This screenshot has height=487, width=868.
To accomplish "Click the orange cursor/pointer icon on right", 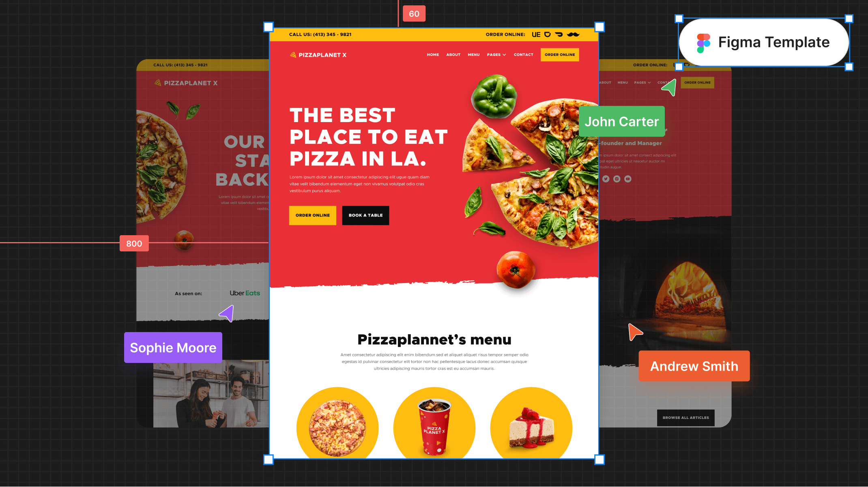I will pyautogui.click(x=634, y=333).
